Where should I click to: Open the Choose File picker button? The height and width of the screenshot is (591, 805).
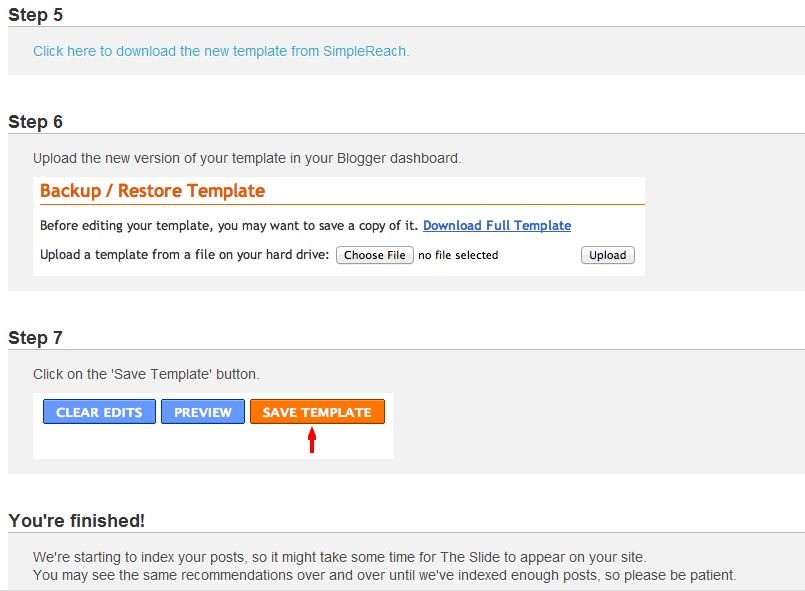(375, 255)
